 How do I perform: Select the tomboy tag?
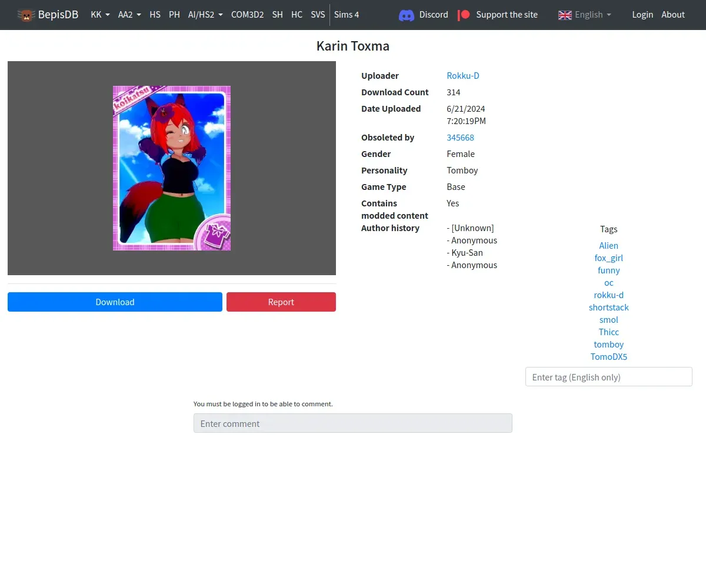608,345
